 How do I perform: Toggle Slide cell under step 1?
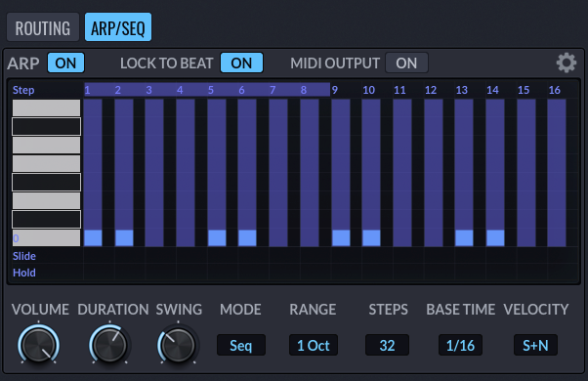point(99,256)
